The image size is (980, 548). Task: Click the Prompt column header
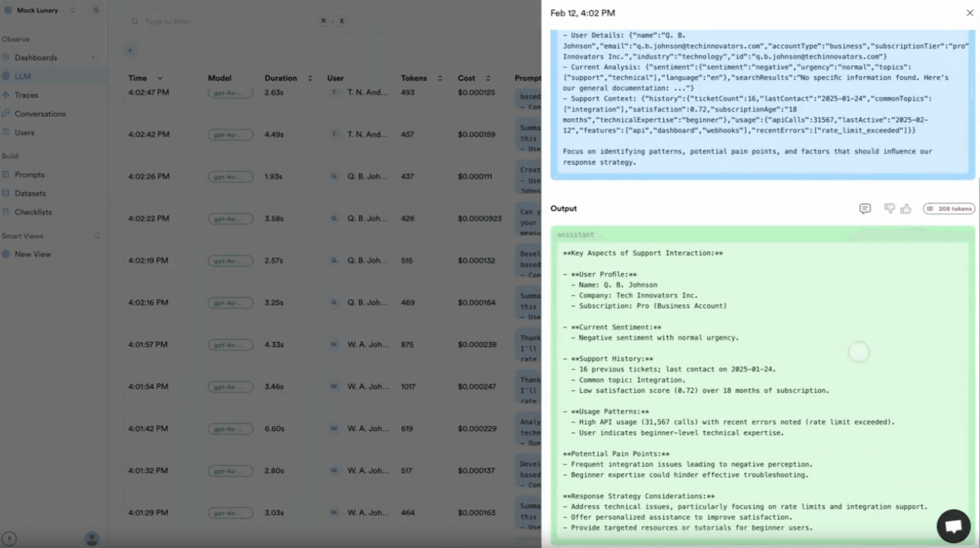528,78
